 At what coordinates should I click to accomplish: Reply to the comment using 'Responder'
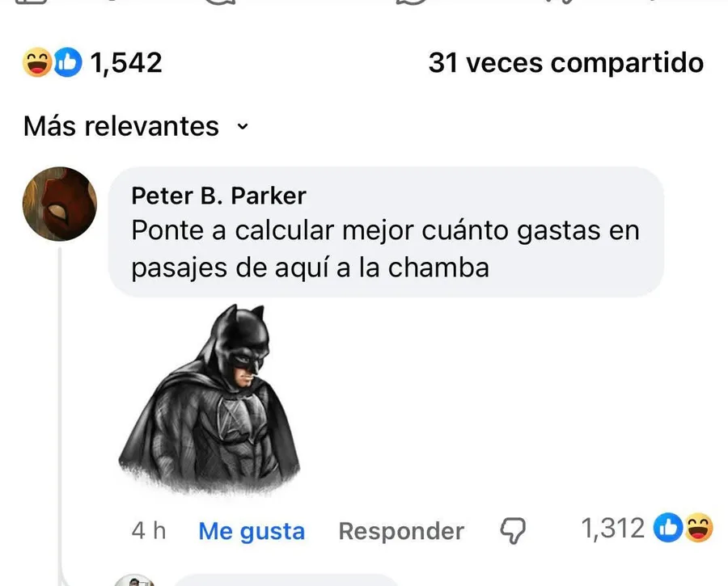pyautogui.click(x=401, y=531)
